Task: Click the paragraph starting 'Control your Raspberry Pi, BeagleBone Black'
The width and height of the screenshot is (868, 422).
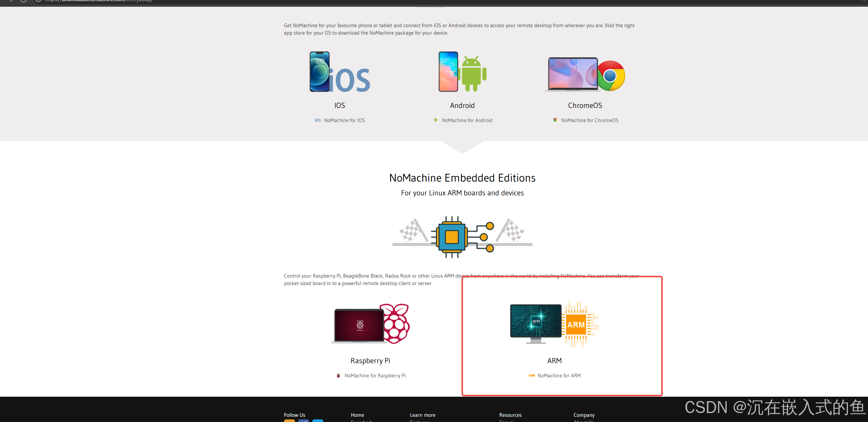Action: (x=462, y=279)
